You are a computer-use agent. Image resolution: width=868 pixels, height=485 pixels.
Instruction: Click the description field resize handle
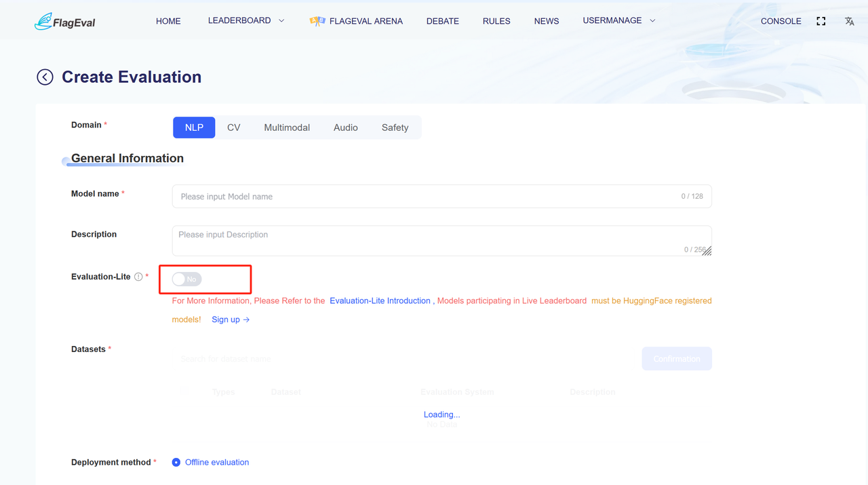(x=707, y=251)
